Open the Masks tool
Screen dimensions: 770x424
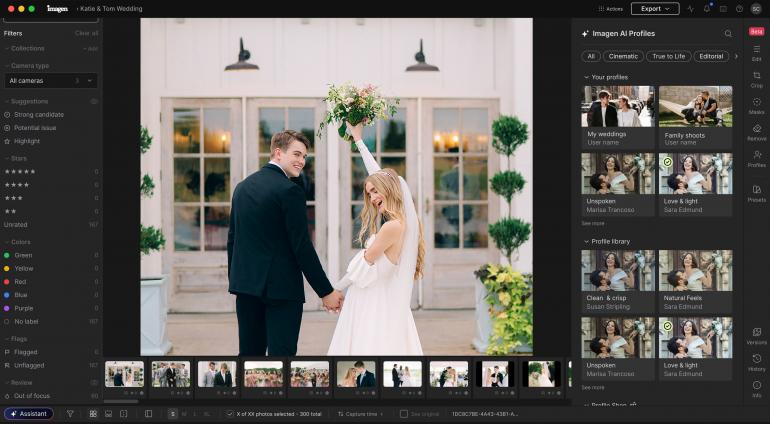[756, 105]
